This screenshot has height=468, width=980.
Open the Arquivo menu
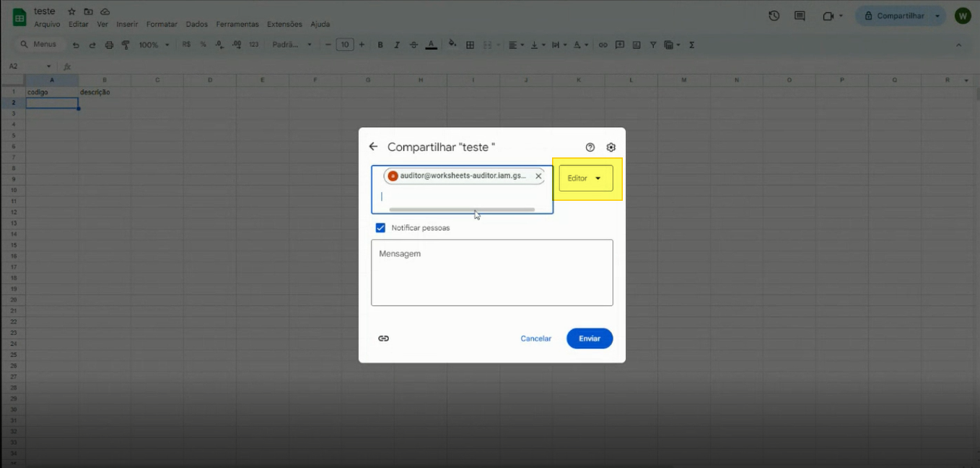48,25
